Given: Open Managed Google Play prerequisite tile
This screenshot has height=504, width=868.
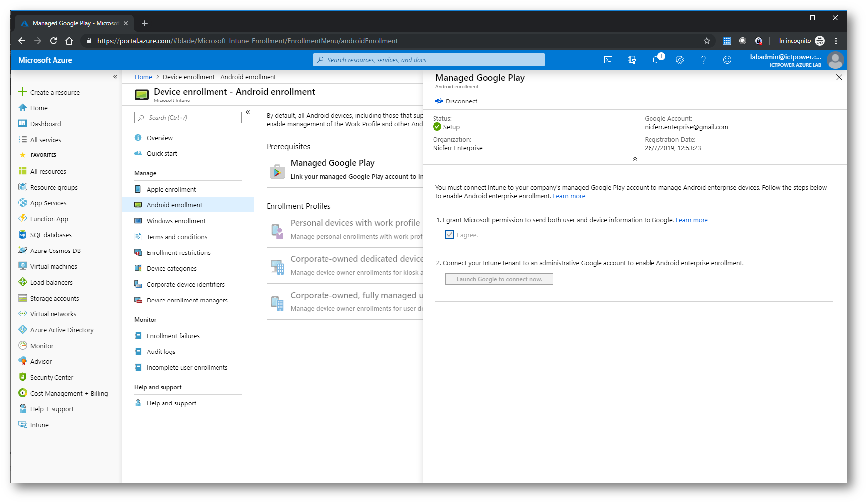Looking at the screenshot, I should point(345,169).
